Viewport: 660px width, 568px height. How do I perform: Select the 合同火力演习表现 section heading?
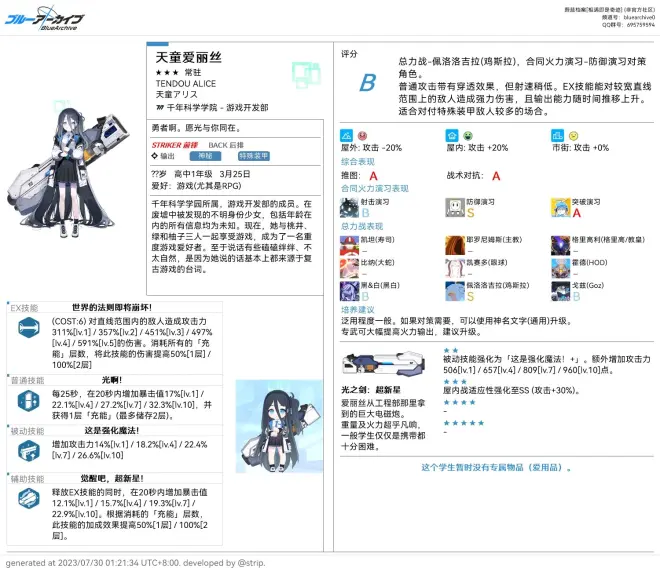click(x=375, y=188)
